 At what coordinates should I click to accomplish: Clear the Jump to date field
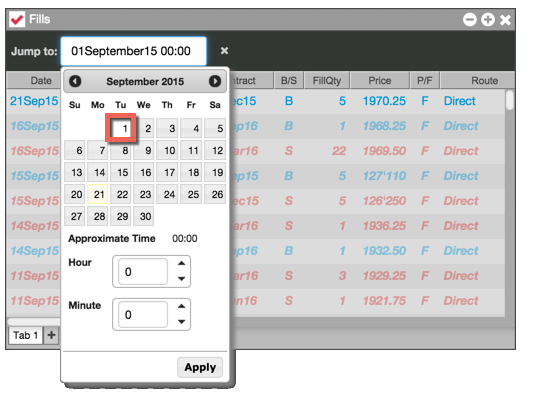click(224, 51)
